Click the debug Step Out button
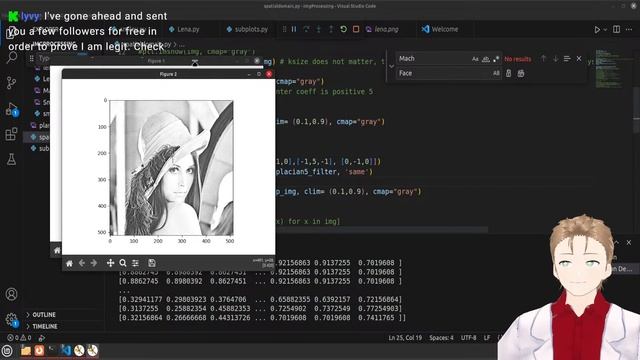640x360 pixels. [x=331, y=29]
